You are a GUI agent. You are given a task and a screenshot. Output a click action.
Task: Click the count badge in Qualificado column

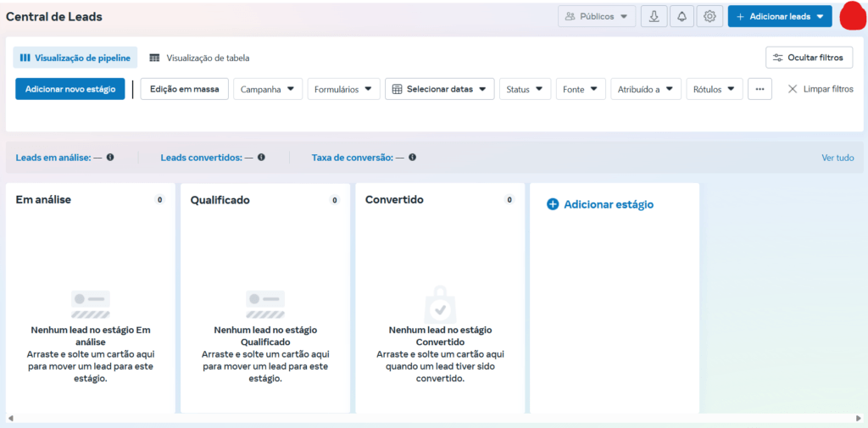click(x=334, y=200)
